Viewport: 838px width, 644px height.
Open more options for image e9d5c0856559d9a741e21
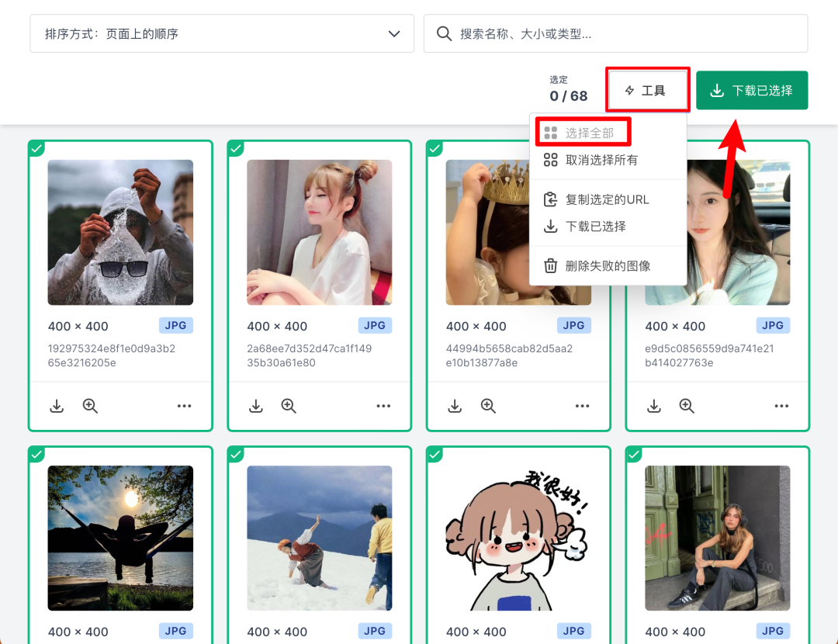[781, 406]
